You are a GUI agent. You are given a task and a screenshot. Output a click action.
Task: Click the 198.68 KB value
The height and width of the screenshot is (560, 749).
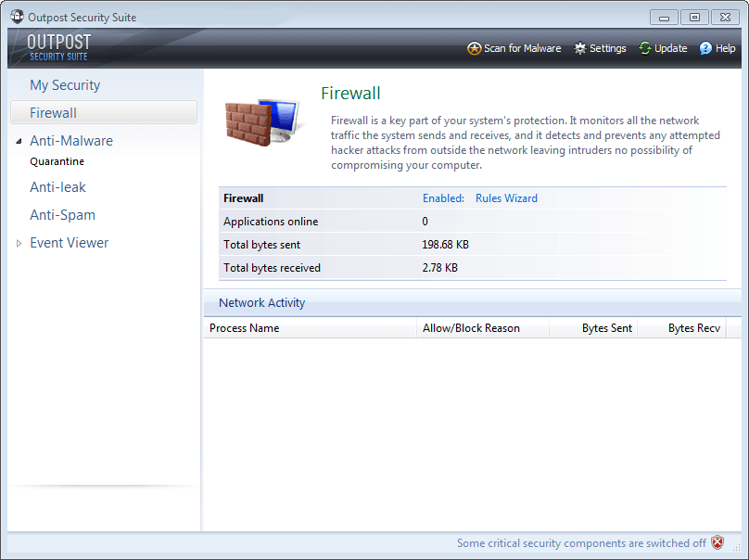(x=445, y=245)
